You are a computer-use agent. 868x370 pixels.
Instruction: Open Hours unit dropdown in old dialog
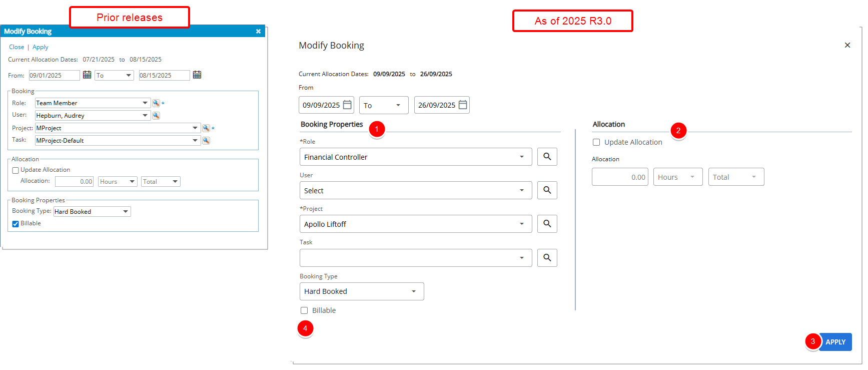118,182
